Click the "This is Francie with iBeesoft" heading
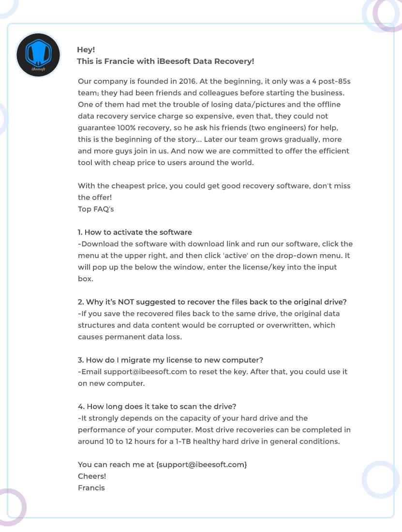 [165, 61]
